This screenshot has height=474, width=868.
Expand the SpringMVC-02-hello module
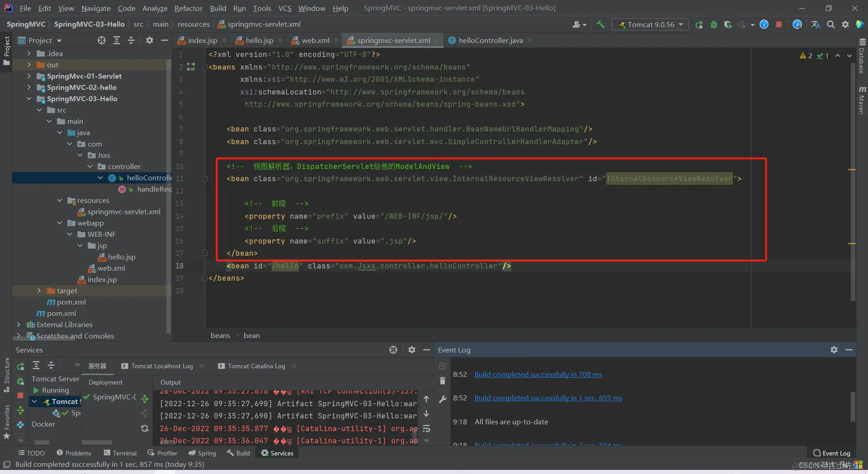(x=29, y=87)
